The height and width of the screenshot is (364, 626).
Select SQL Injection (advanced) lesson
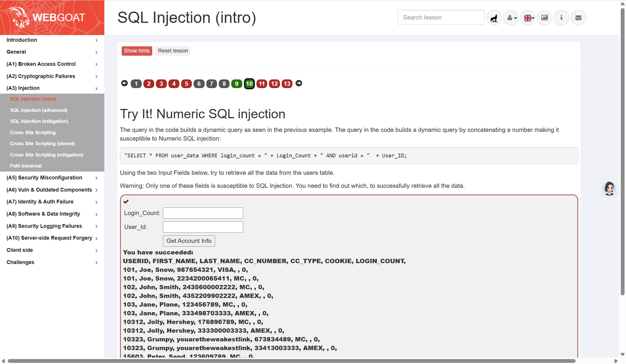tap(39, 110)
